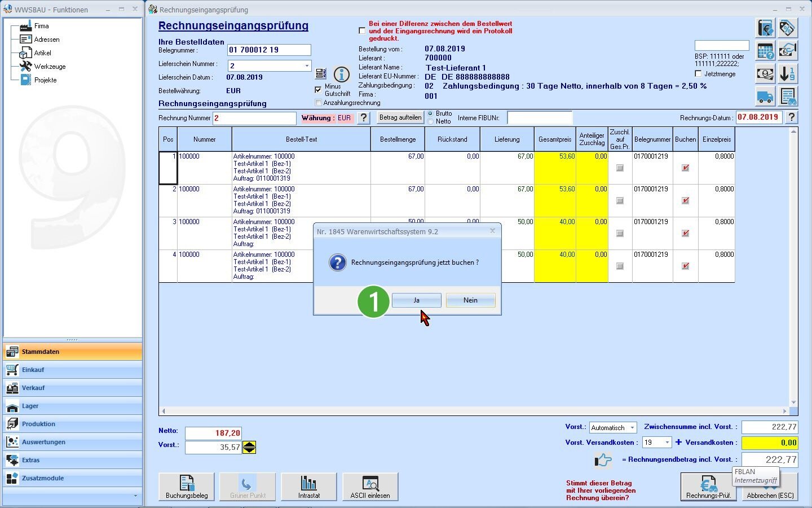The image size is (812, 508).
Task: Open Adressen in the function tree
Action: (x=46, y=40)
